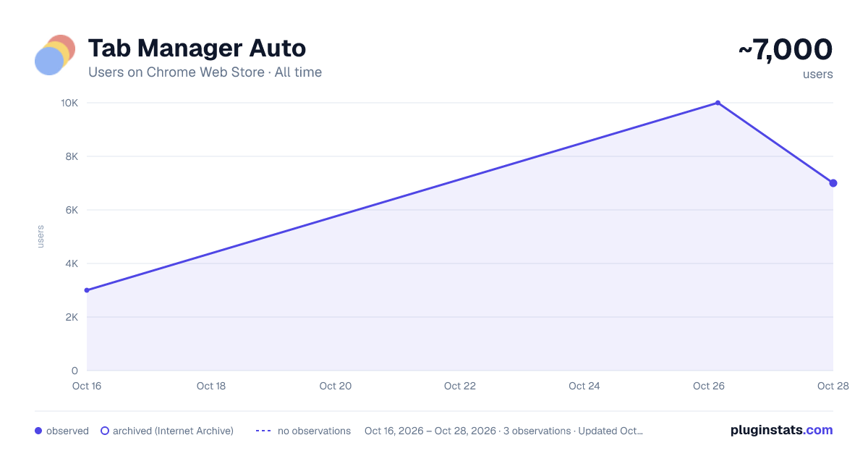Click the 6K y-axis label
Viewport: 868px width, 456px height.
pos(72,210)
